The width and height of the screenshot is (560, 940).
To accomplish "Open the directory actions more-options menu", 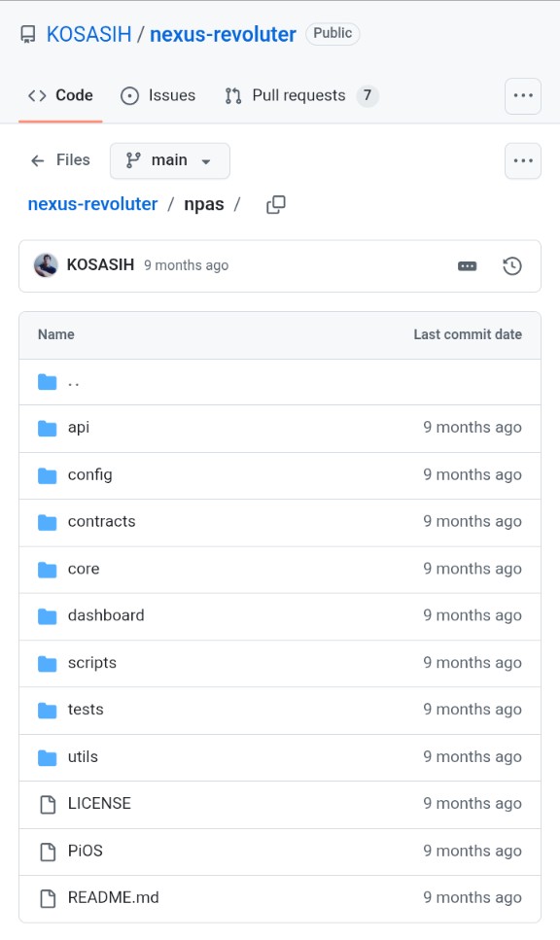I will pos(523,160).
